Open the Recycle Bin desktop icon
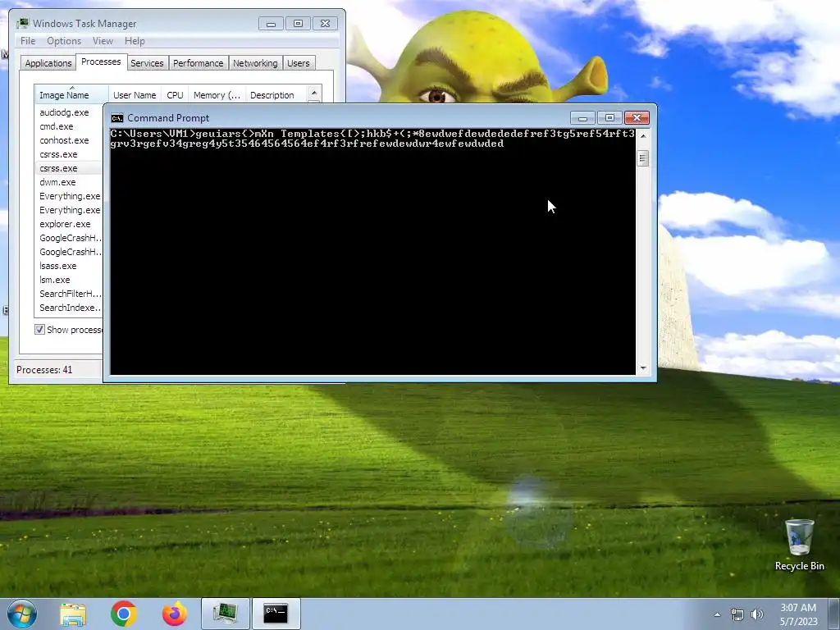The height and width of the screenshot is (630, 840). [799, 546]
